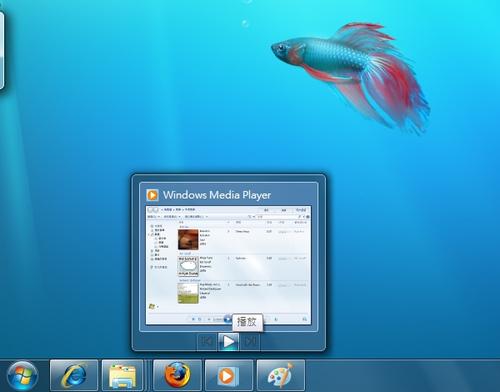Click the Windows Media Player preview title
The image size is (500, 392).
(x=217, y=195)
